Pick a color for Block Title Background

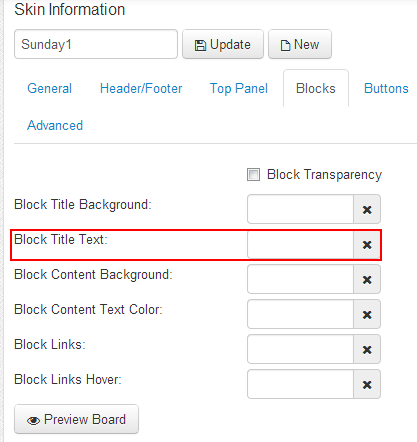[300, 209]
